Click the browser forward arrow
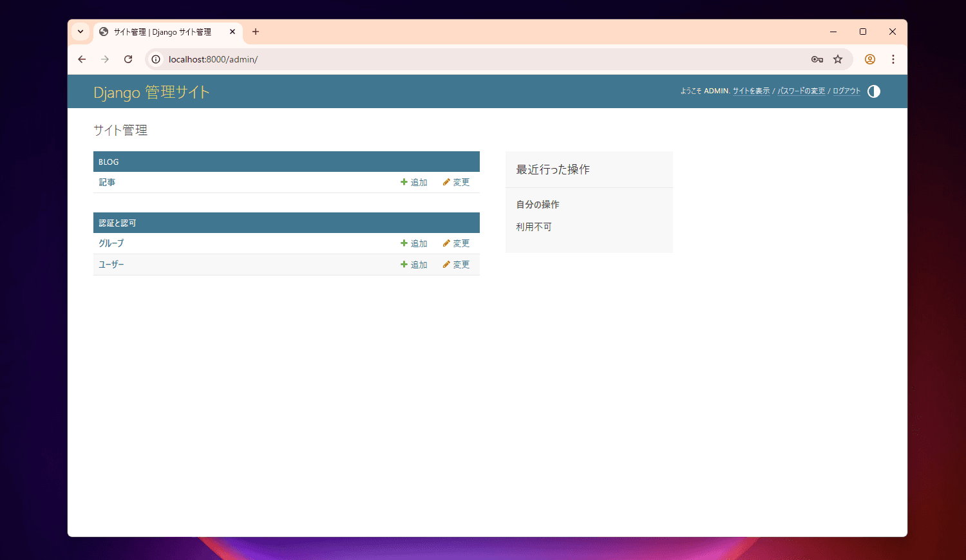The width and height of the screenshot is (966, 560). (105, 59)
